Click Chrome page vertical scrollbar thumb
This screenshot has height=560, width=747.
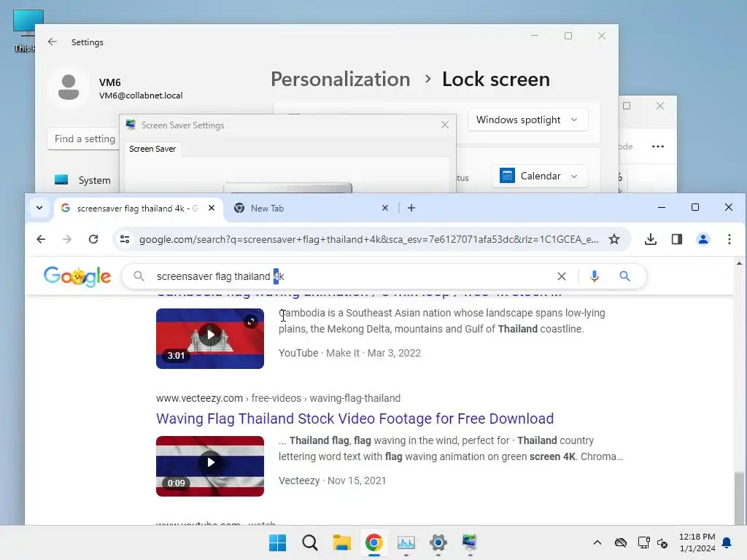pyautogui.click(x=738, y=498)
